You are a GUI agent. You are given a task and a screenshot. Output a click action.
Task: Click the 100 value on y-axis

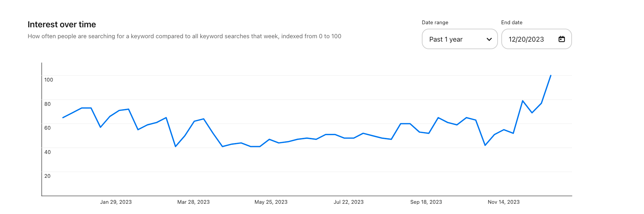tap(48, 80)
